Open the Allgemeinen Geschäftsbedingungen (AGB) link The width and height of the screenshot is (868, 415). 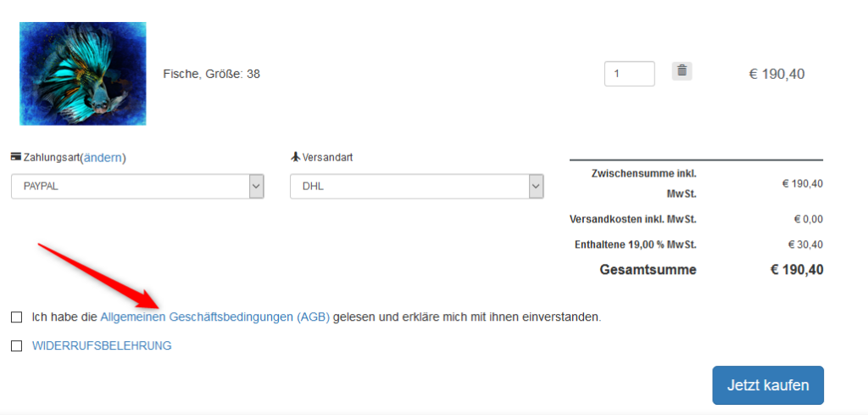214,317
